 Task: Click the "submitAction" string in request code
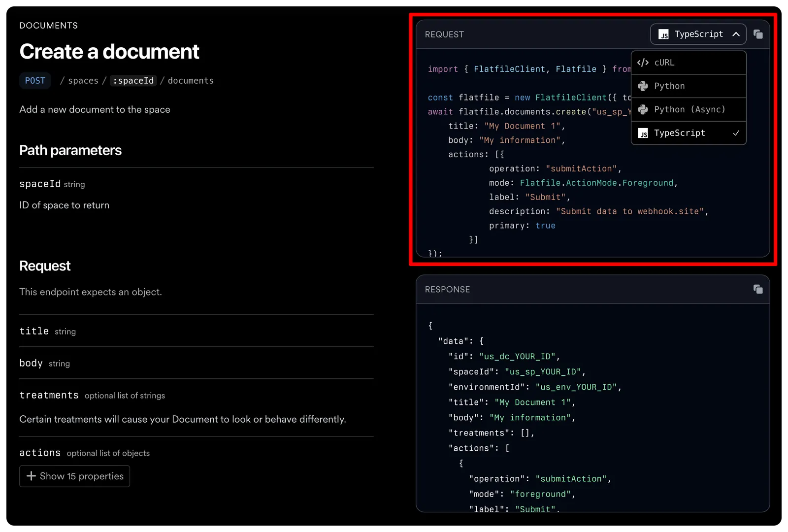point(581,168)
